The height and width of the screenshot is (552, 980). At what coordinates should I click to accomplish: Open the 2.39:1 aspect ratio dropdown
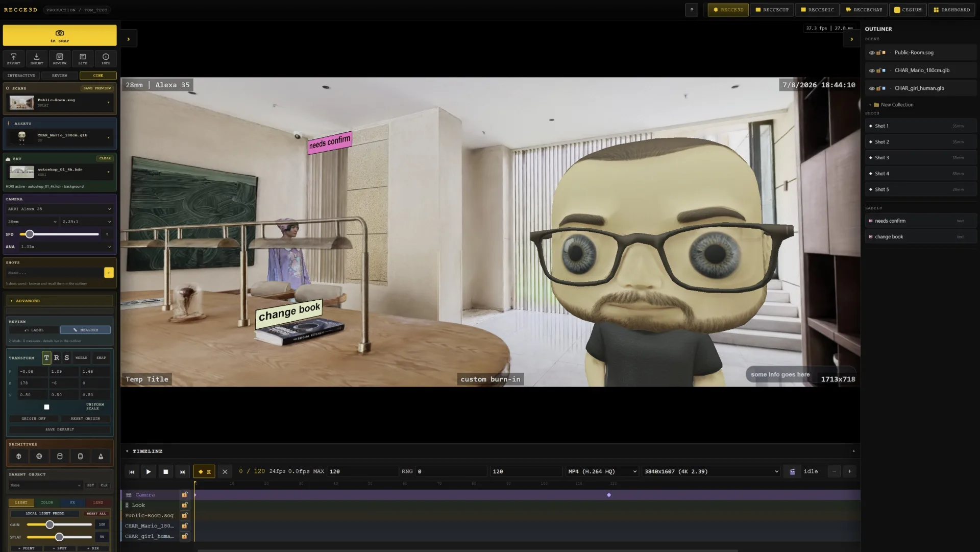pyautogui.click(x=86, y=222)
